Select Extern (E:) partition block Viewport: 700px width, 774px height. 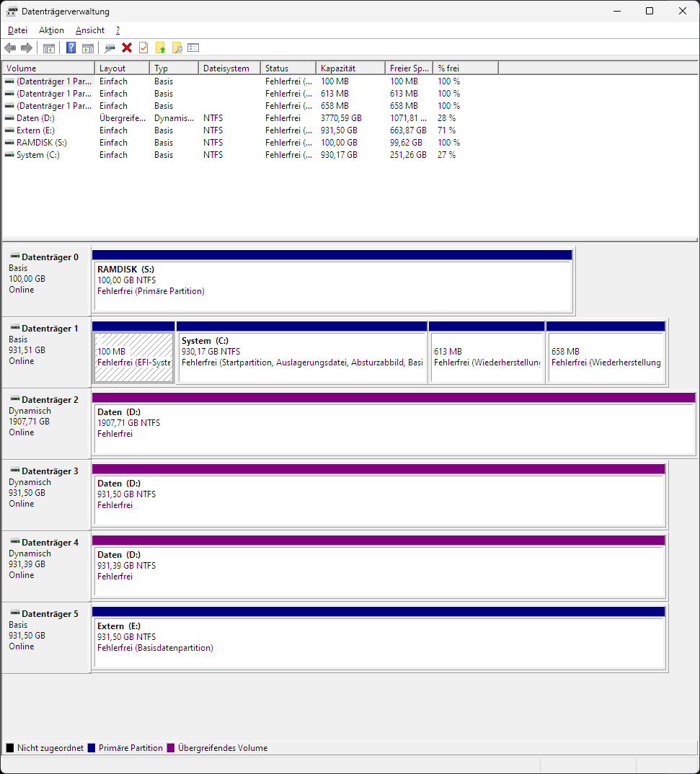coord(379,639)
